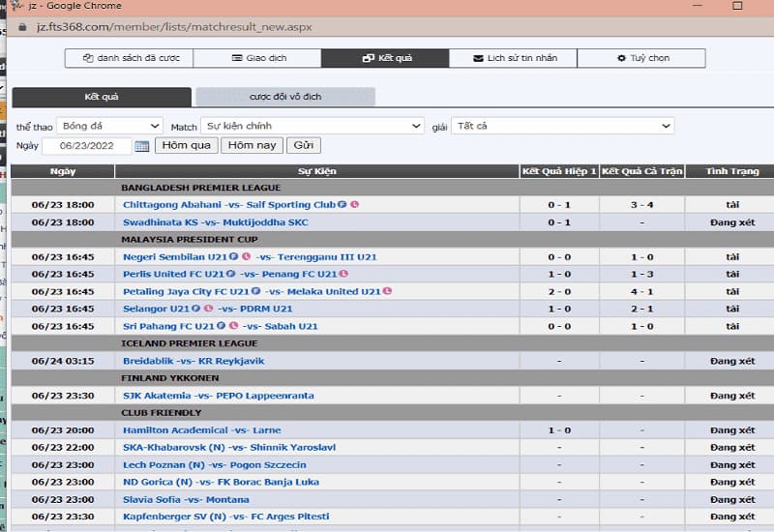Click the lock icon in address bar
The height and width of the screenshot is (532, 774).
[x=22, y=27]
